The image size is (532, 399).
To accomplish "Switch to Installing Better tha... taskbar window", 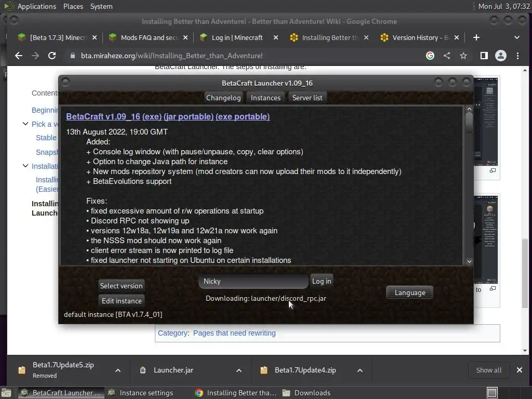I will (x=236, y=393).
